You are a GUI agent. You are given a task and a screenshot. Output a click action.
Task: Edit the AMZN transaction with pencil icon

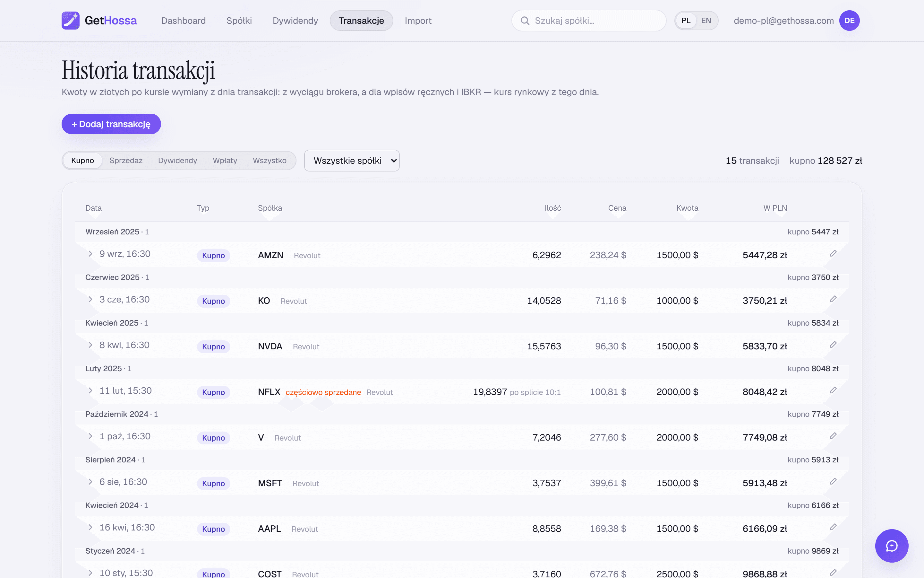(833, 253)
